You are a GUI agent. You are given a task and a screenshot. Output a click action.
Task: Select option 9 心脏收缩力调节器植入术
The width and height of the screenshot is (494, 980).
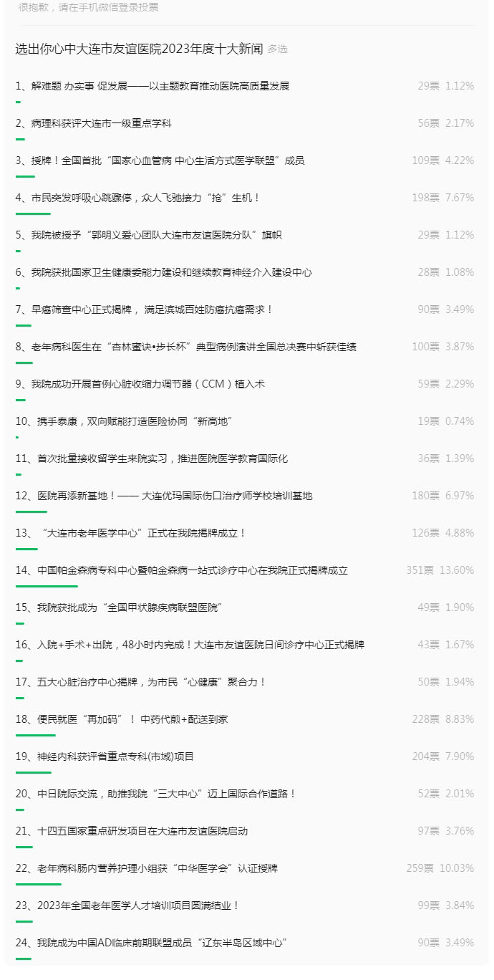[140, 384]
